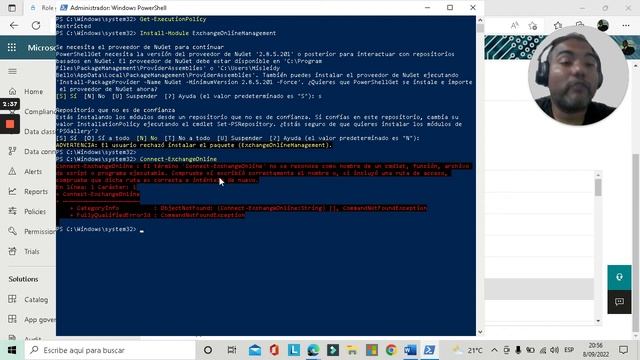
Task: Open Edge Collections
Action: [580, 24]
